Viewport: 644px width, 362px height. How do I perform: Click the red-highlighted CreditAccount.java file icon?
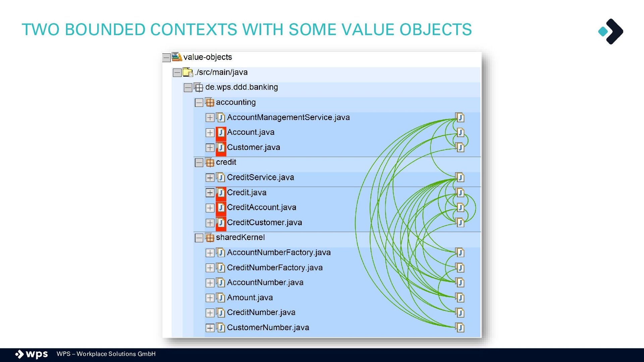click(221, 208)
